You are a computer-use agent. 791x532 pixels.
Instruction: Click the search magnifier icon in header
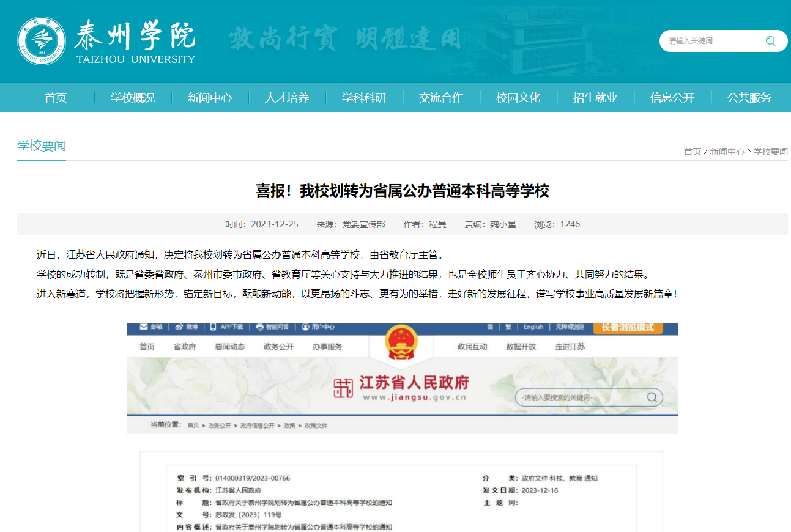click(x=770, y=41)
